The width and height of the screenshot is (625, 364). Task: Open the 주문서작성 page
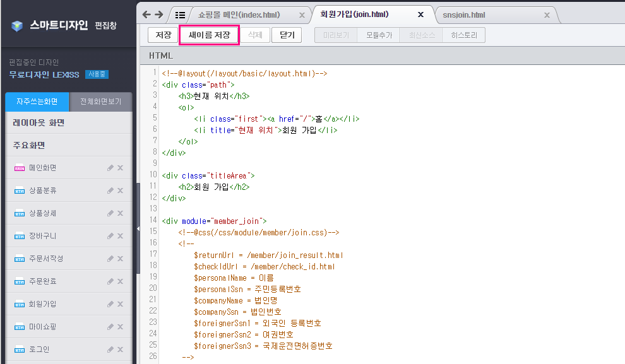[x=46, y=259]
